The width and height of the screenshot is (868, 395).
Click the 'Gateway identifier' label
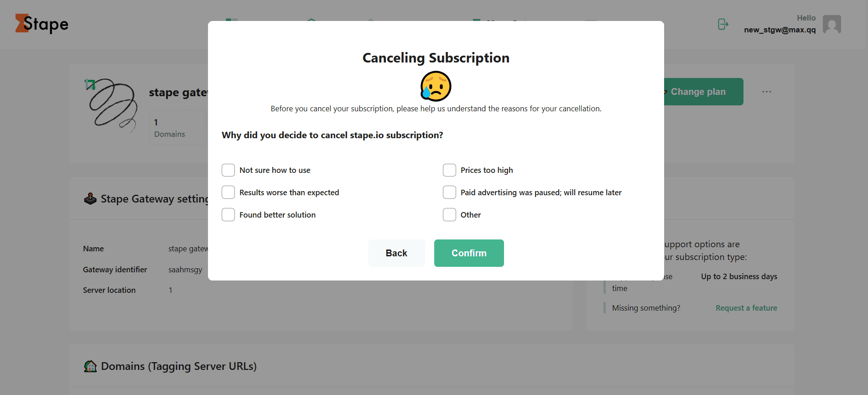point(115,270)
